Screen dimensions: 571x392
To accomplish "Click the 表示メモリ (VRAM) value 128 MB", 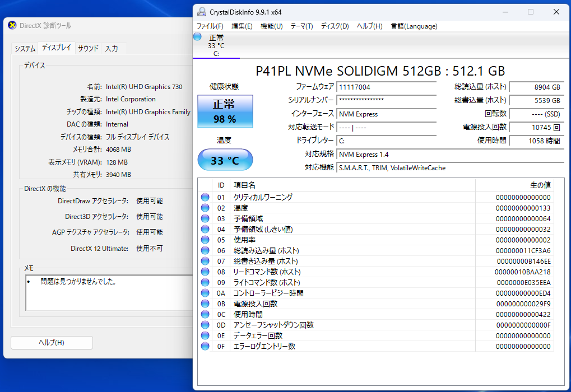I will 117,162.
